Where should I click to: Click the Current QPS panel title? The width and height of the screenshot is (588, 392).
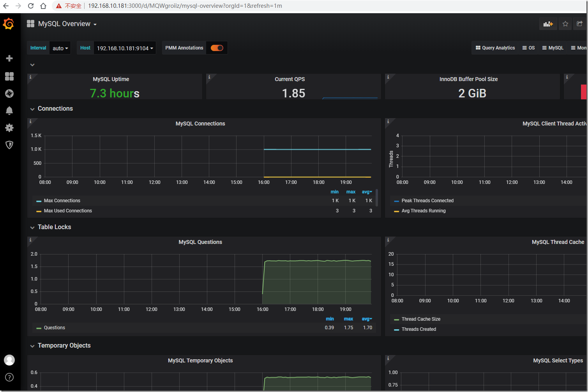[x=290, y=79]
